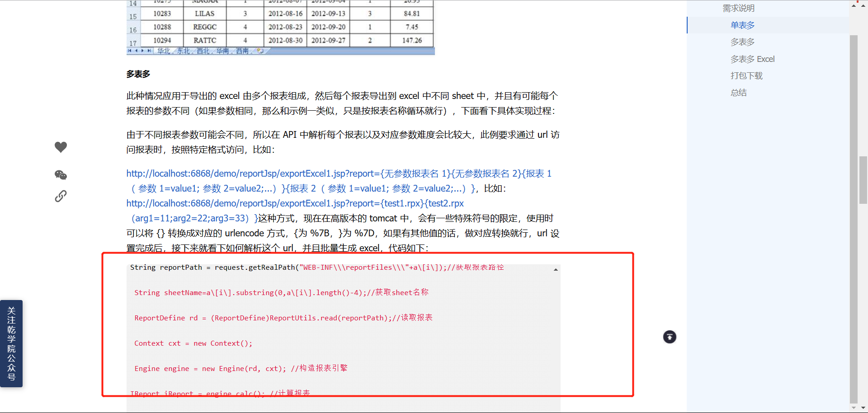Copy the article link with the chain icon

tap(61, 196)
